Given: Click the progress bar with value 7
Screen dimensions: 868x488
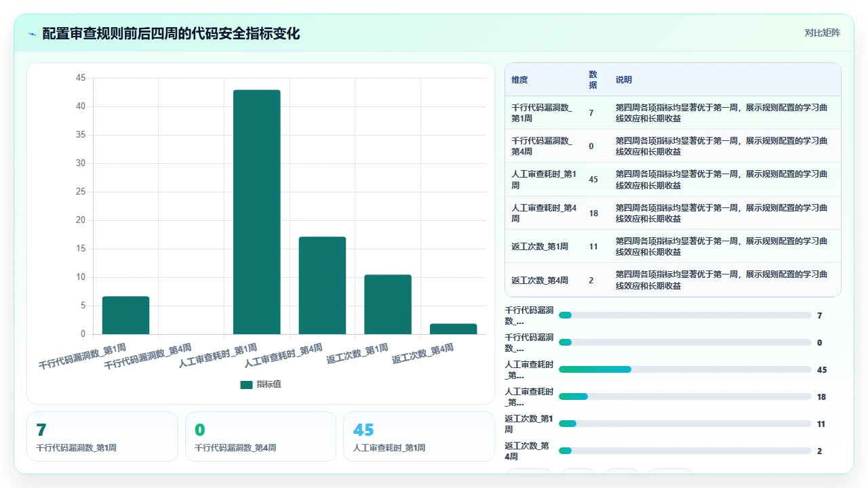Looking at the screenshot, I should [x=685, y=315].
